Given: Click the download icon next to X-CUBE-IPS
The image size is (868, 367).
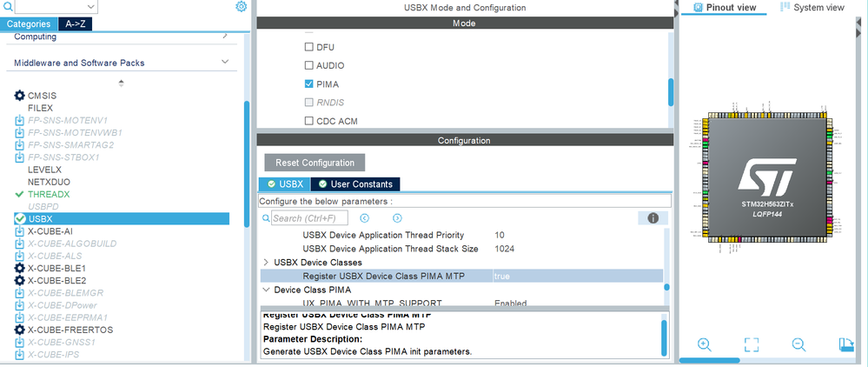Looking at the screenshot, I should click(x=19, y=354).
